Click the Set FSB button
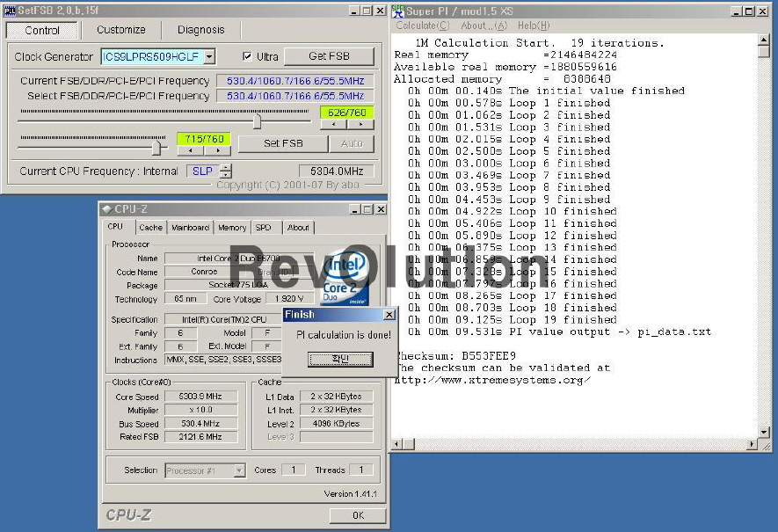 point(283,143)
